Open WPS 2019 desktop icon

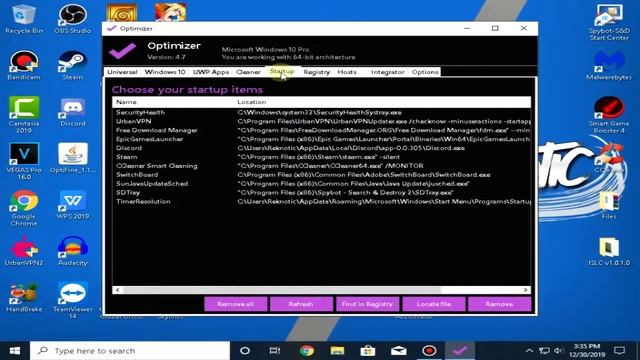73,205
